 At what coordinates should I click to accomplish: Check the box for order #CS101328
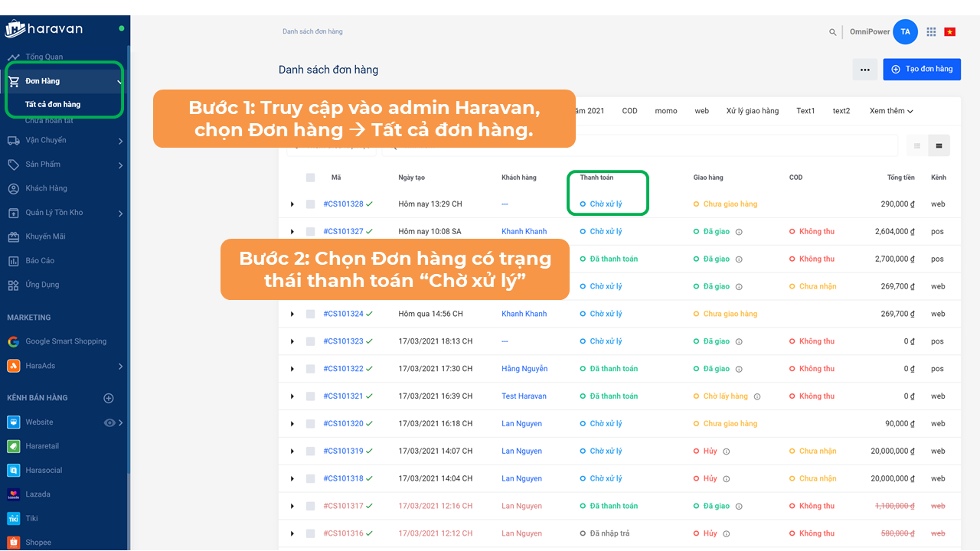310,204
